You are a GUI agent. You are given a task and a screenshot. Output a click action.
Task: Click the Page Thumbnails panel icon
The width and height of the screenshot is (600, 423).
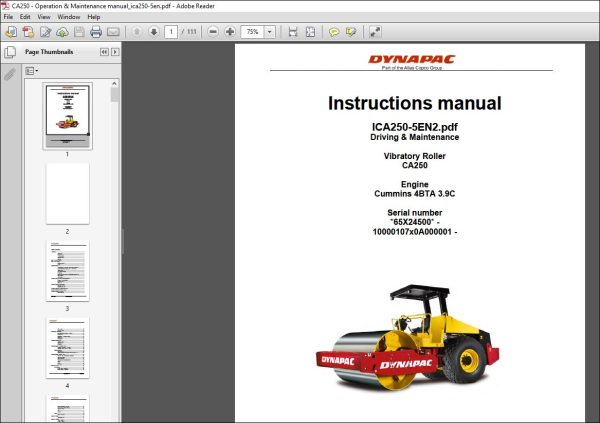pyautogui.click(x=10, y=52)
